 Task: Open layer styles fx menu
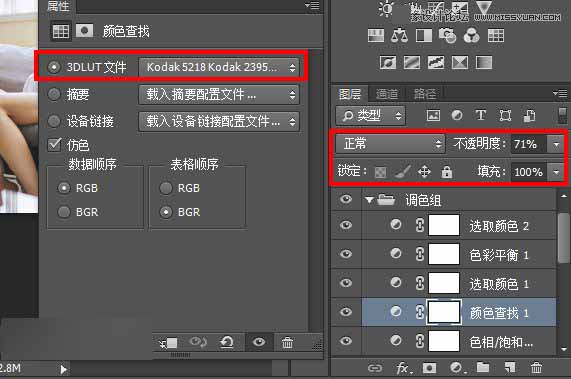403,368
